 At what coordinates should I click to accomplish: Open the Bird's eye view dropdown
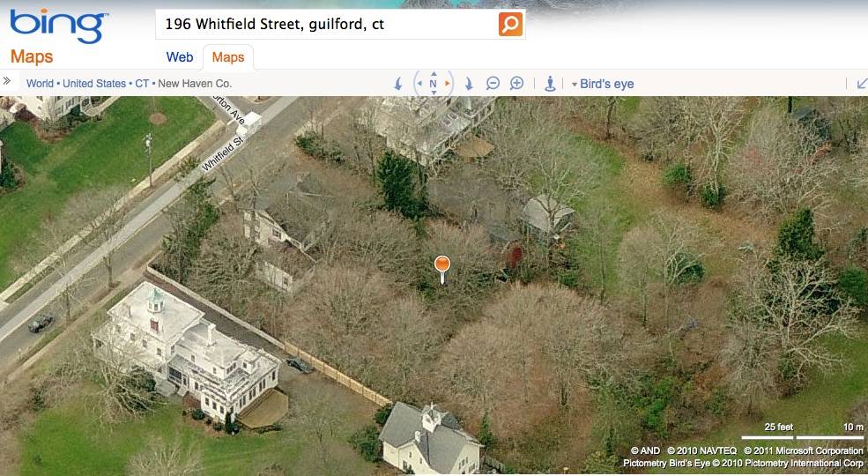tap(603, 84)
